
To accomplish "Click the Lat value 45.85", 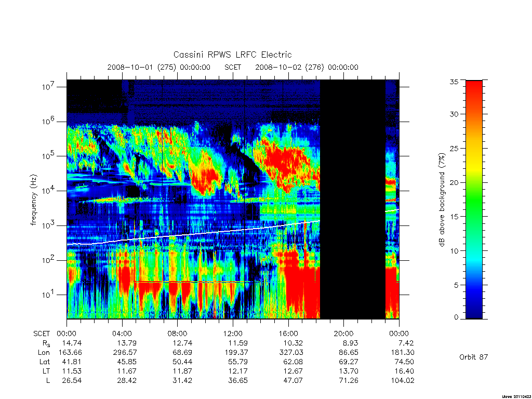I will pyautogui.click(x=127, y=362).
